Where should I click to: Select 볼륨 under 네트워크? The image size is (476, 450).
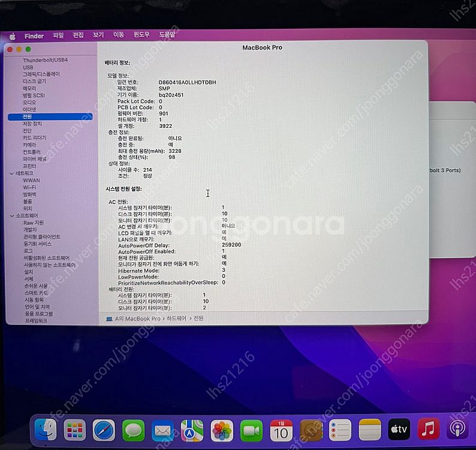(x=28, y=202)
